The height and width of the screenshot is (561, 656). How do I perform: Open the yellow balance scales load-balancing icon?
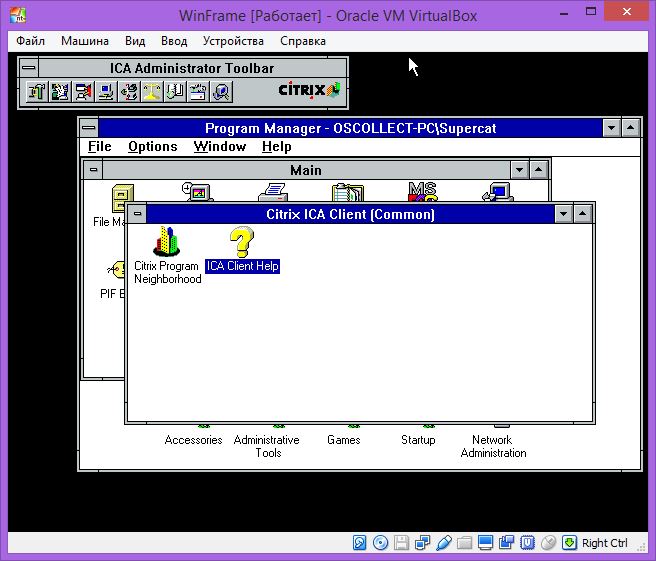point(152,91)
